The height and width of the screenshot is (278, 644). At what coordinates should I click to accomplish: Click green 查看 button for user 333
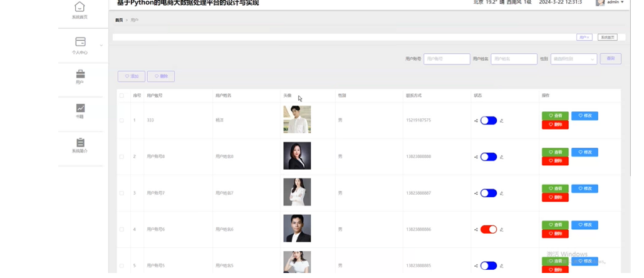click(x=555, y=116)
